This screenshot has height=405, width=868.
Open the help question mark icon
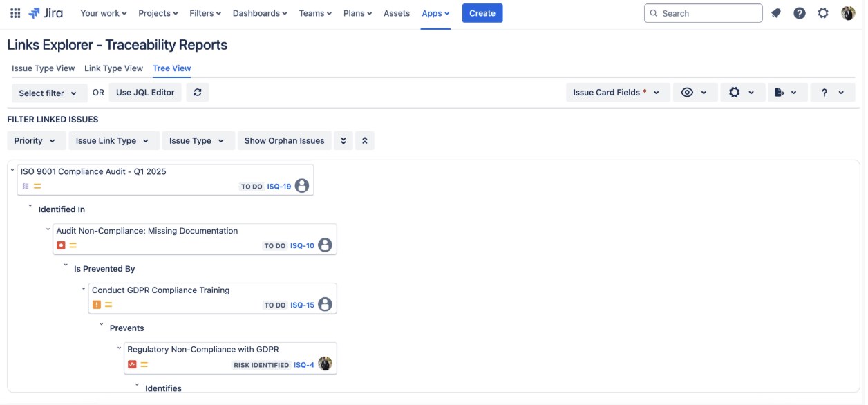800,13
